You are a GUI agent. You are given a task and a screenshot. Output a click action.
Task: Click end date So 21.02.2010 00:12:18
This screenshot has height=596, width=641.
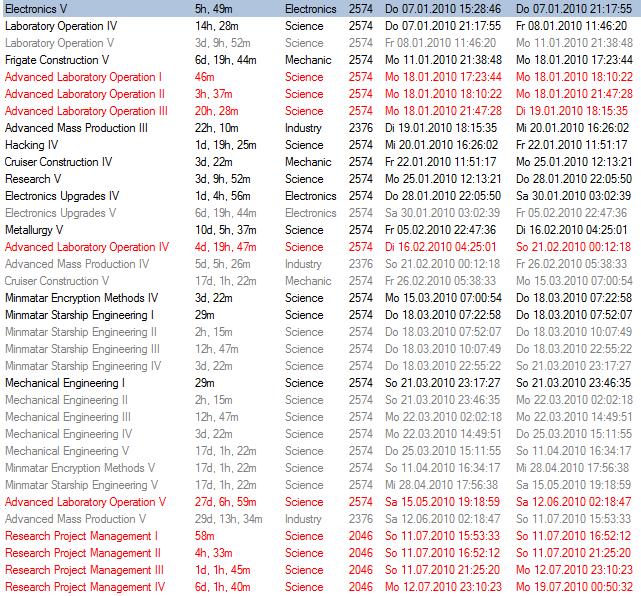(574, 247)
